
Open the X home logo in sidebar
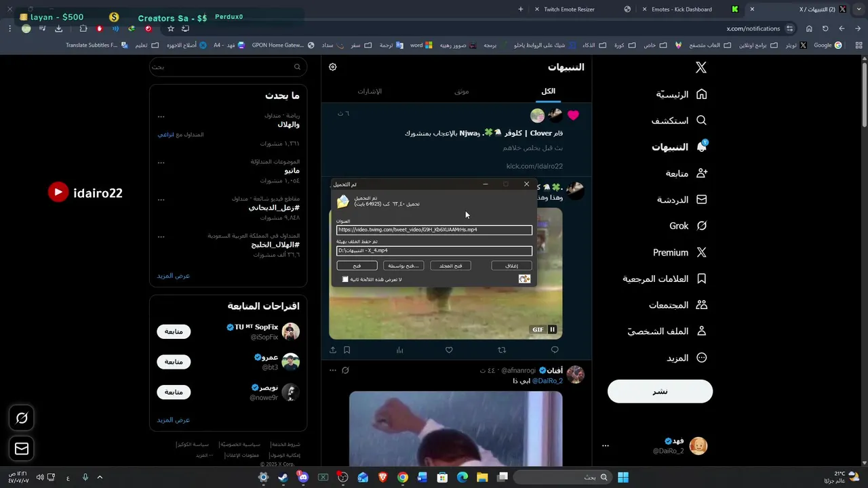pos(701,67)
